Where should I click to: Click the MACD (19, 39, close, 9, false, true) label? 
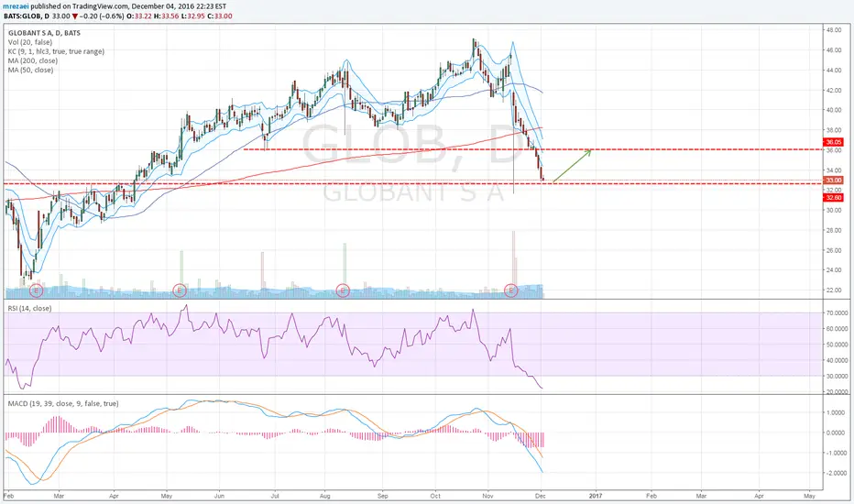click(x=63, y=404)
